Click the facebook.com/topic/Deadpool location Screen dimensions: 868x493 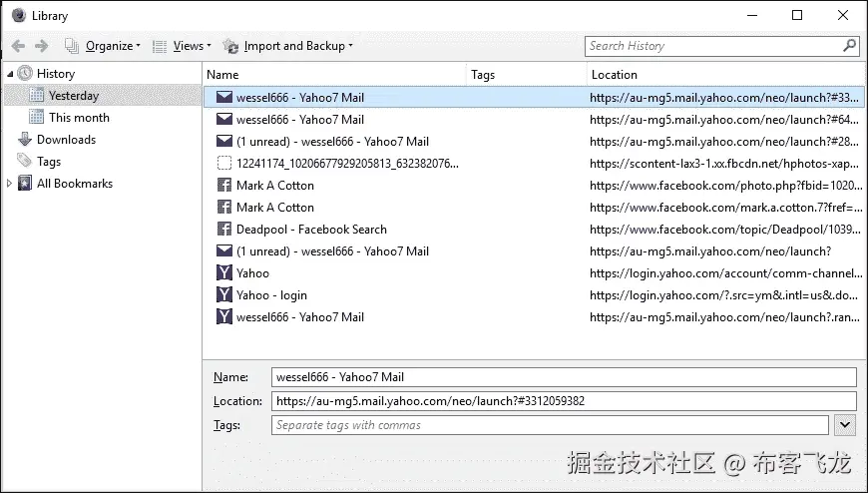(725, 230)
